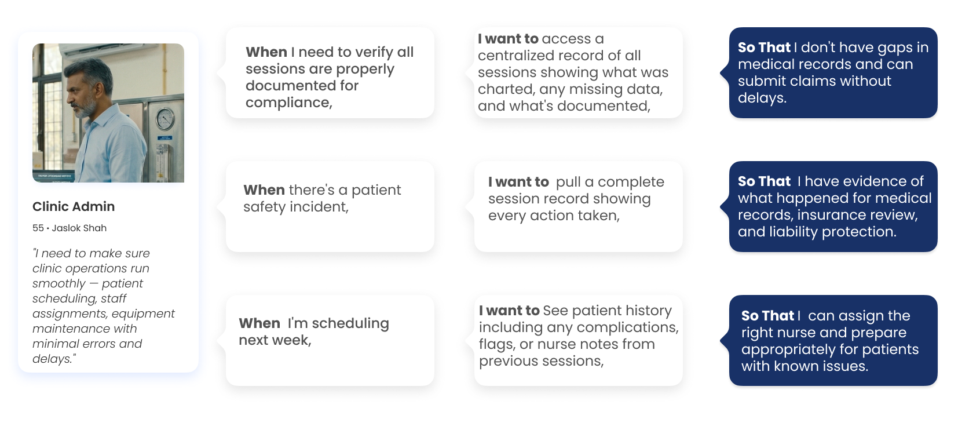Click bold 'So That' in bottom blue card
The width and height of the screenshot is (980, 441).
[767, 316]
